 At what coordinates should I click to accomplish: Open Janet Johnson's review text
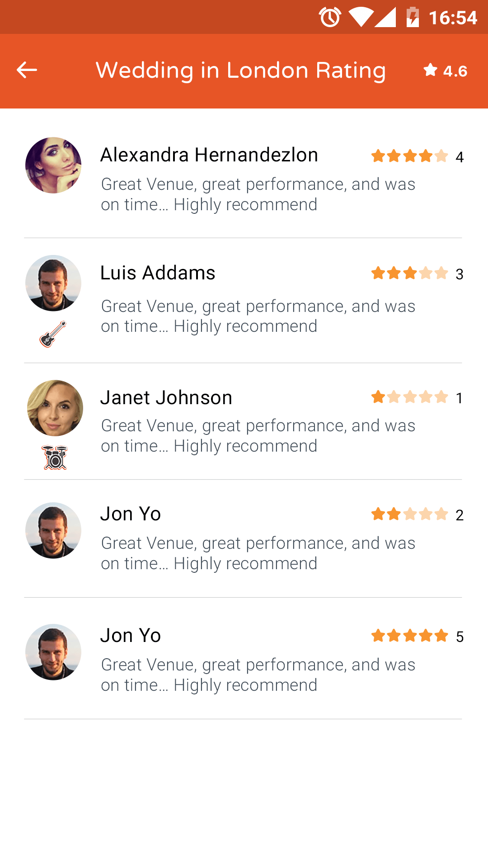(x=258, y=436)
